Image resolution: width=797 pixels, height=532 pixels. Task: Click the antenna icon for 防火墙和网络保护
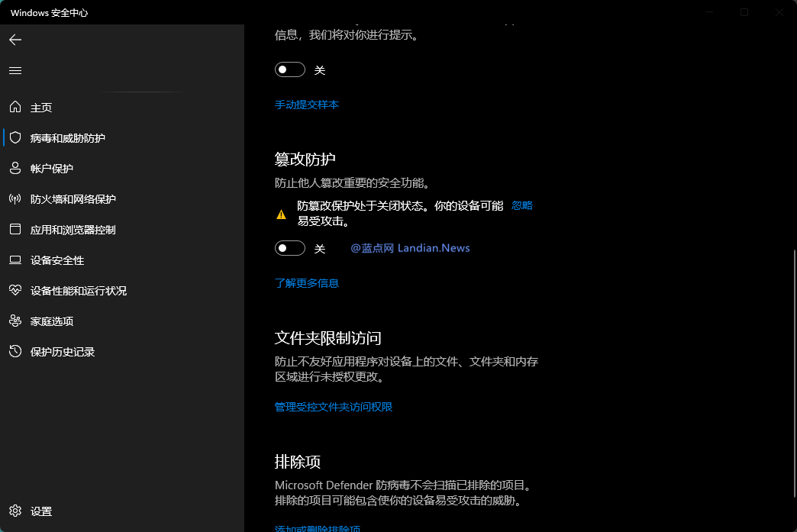point(15,198)
